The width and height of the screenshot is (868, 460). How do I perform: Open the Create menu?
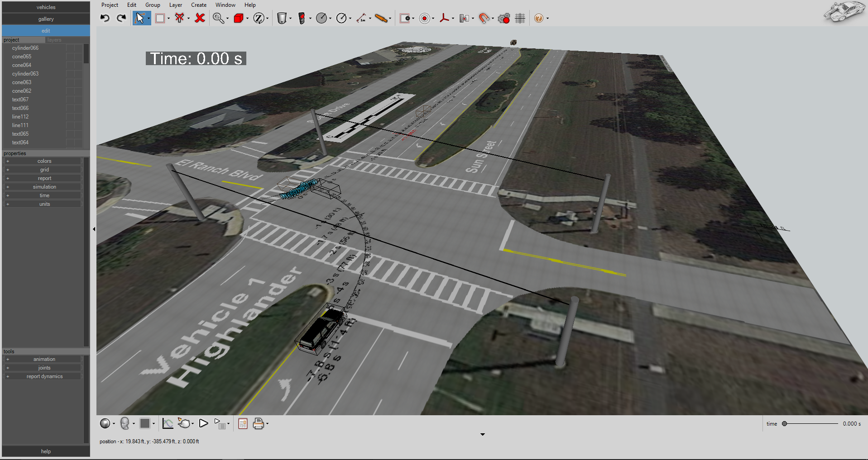pyautogui.click(x=198, y=5)
